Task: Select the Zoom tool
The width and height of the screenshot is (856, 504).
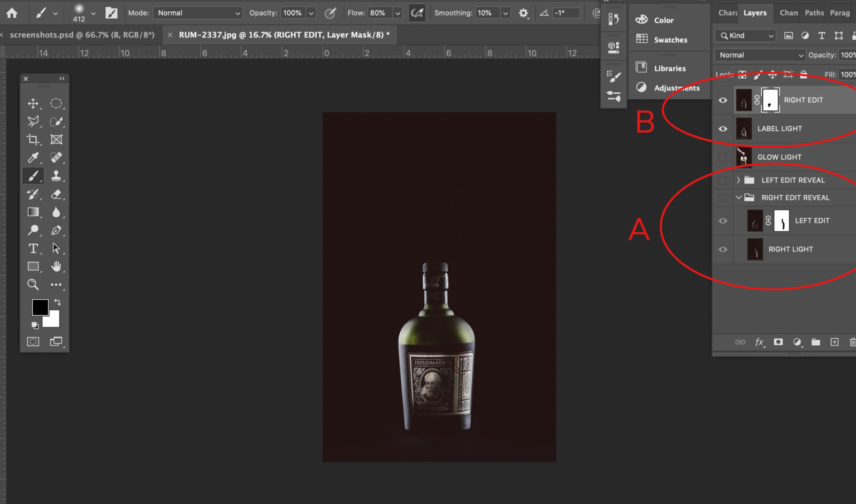Action: (33, 285)
